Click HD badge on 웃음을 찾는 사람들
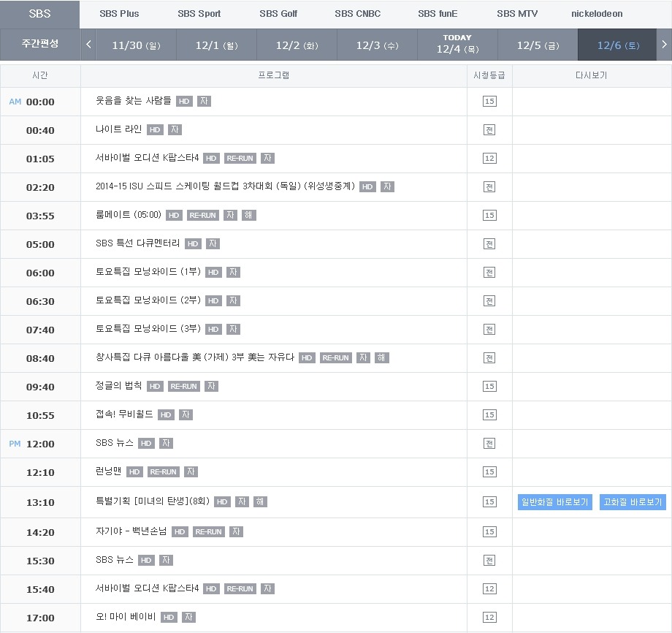 184,101
